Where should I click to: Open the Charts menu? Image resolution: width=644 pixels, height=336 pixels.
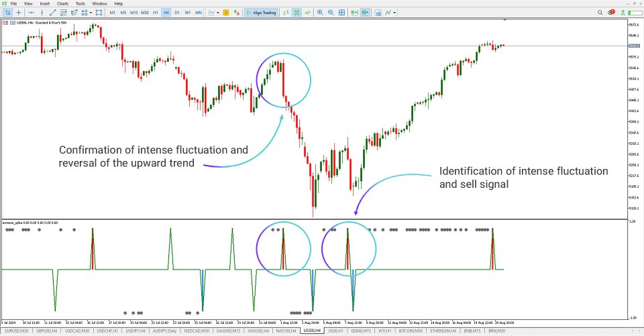63,4
